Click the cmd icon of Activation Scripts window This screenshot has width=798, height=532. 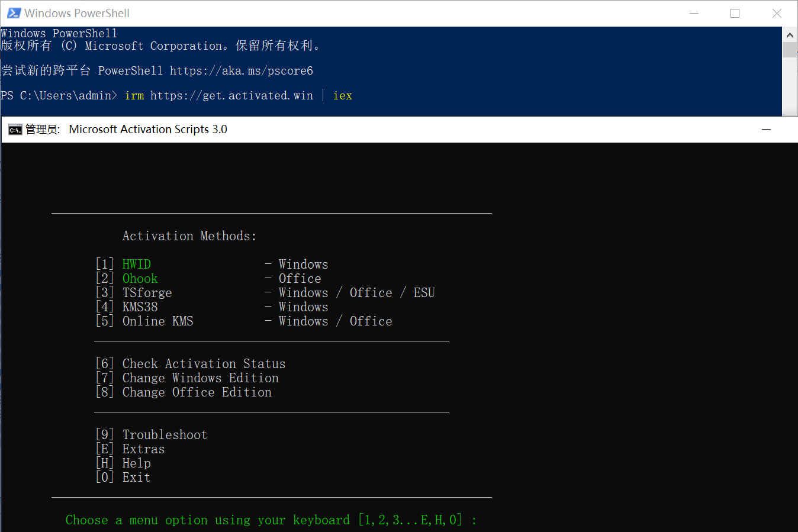click(15, 130)
